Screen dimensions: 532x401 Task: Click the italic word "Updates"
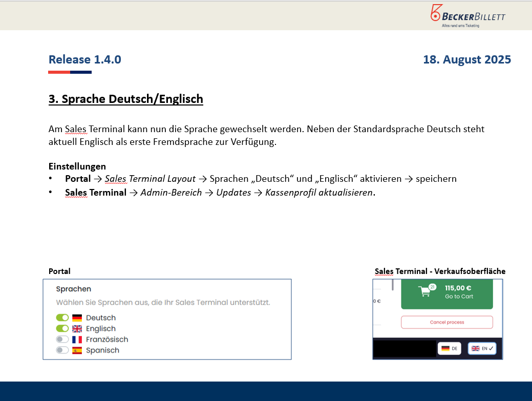[x=234, y=193]
